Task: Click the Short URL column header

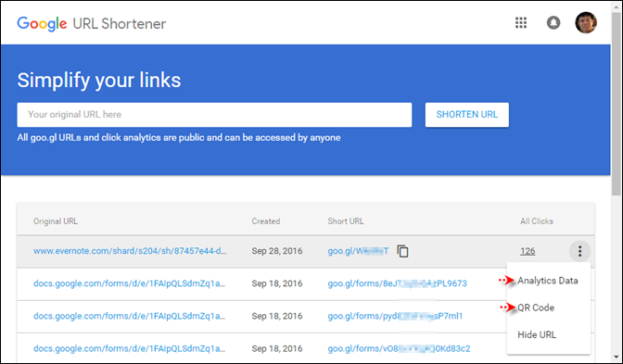Action: click(346, 221)
